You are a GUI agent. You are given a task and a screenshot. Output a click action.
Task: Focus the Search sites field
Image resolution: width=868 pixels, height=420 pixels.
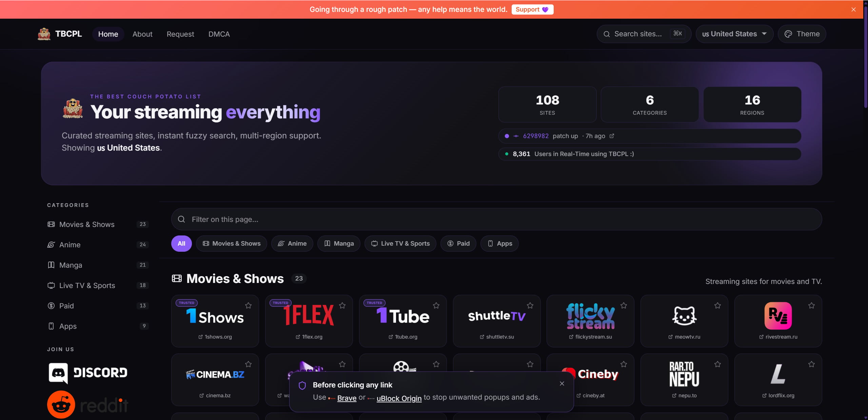point(644,34)
